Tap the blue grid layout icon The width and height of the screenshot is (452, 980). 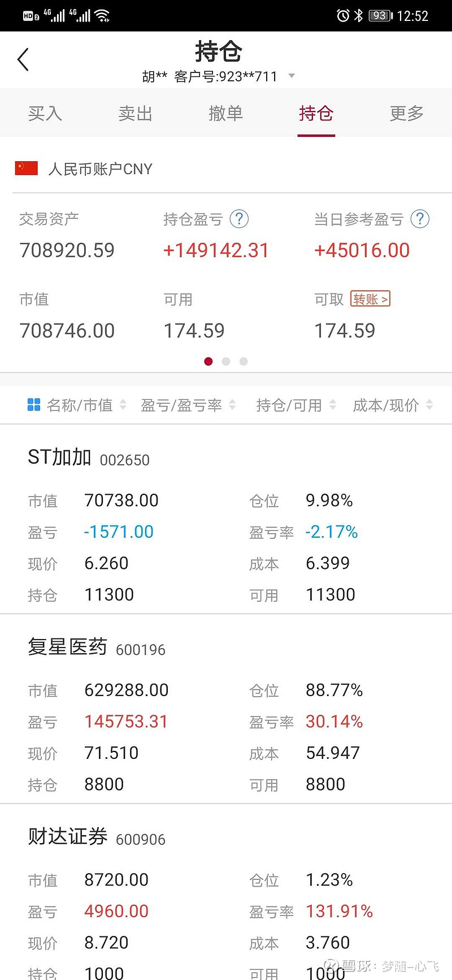[x=34, y=404]
